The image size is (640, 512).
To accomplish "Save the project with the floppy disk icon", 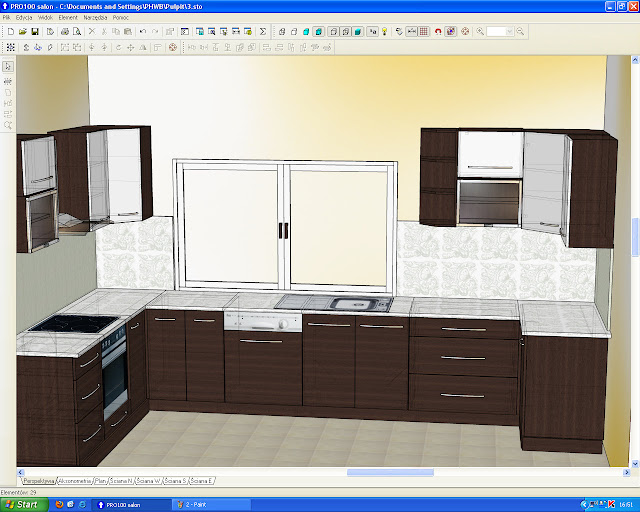I will tap(35, 31).
